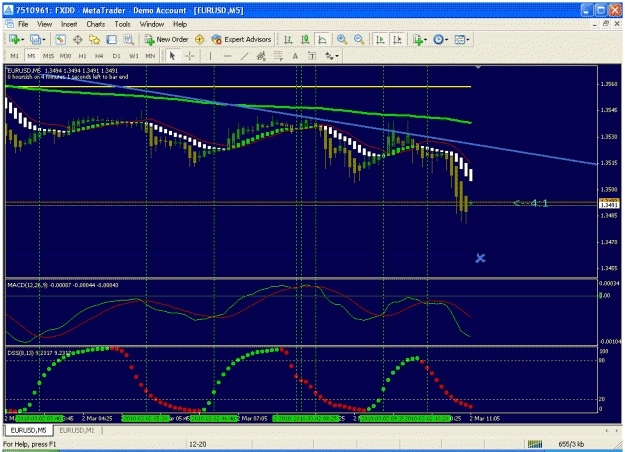Select the M5 timeframe button
This screenshot has width=625, height=452.
click(31, 56)
